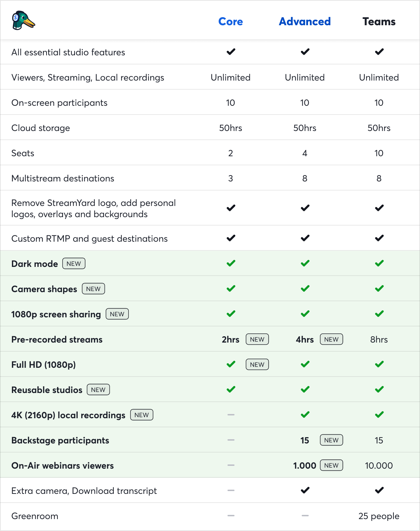420x531 pixels.
Task: Click the On-Air webinars viewers label
Action: [x=63, y=466]
